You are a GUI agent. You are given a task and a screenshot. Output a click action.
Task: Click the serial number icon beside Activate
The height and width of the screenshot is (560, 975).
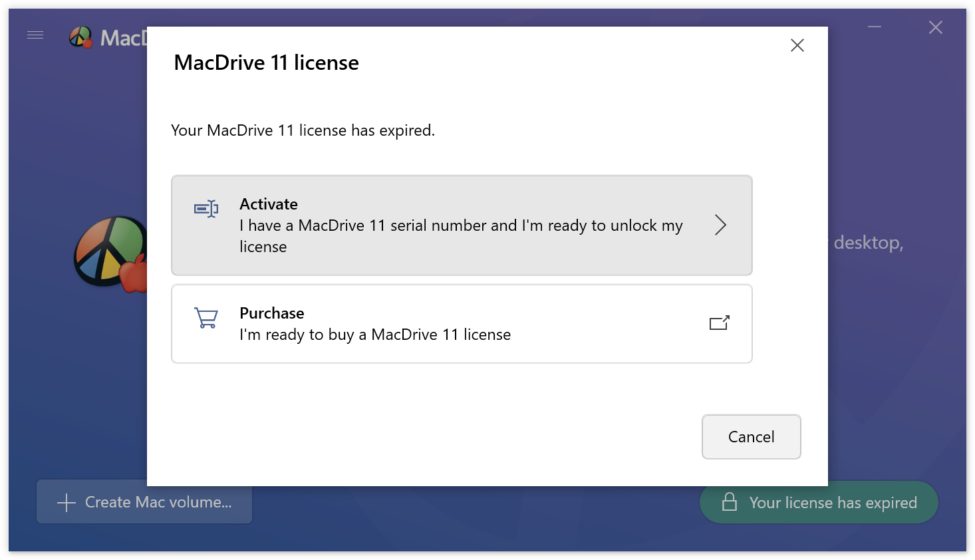(x=206, y=209)
